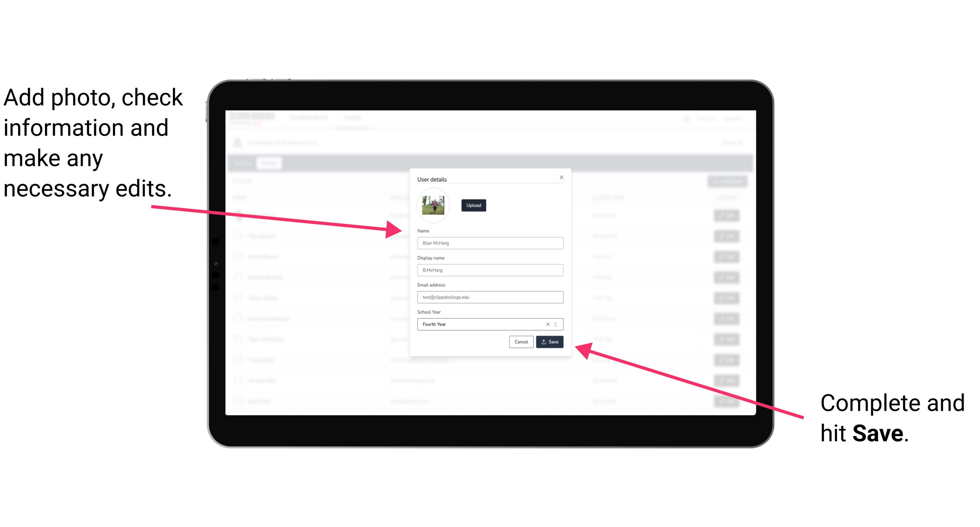Select the Name input field
Screen dimensions: 980x527
pyautogui.click(x=489, y=243)
